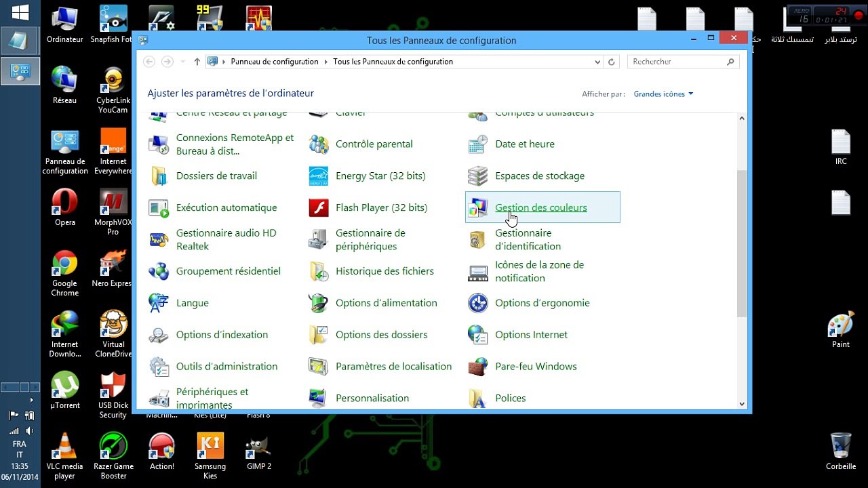Open the Exécution automatique icon
The image size is (868, 488).
tap(159, 207)
